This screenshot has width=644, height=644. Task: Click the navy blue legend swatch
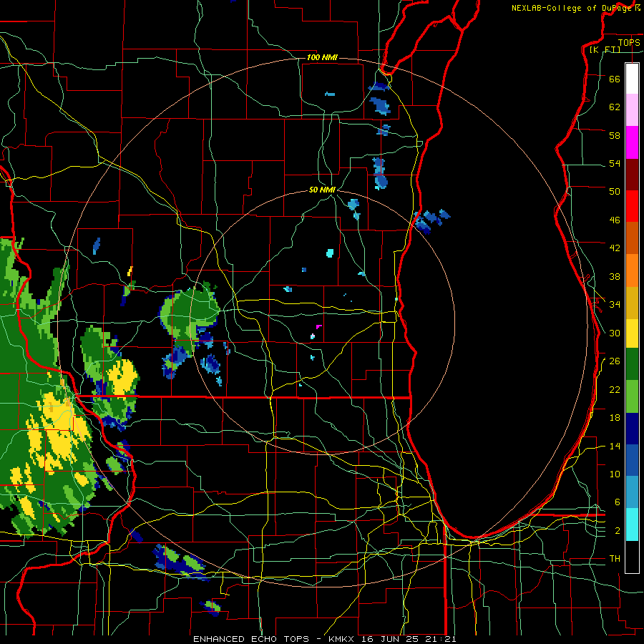[x=632, y=429]
